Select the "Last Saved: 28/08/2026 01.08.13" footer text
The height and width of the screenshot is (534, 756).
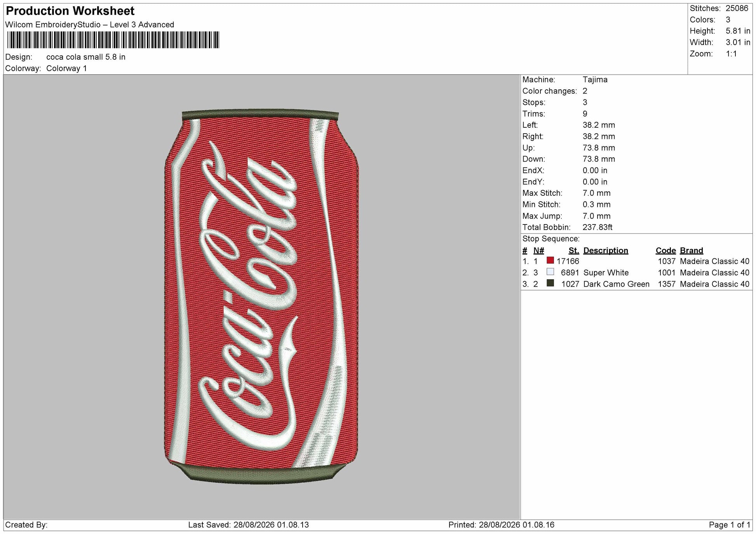point(249,525)
